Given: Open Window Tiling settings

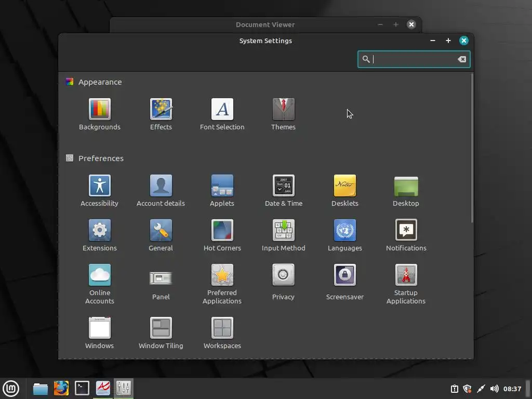Looking at the screenshot, I should point(161,333).
